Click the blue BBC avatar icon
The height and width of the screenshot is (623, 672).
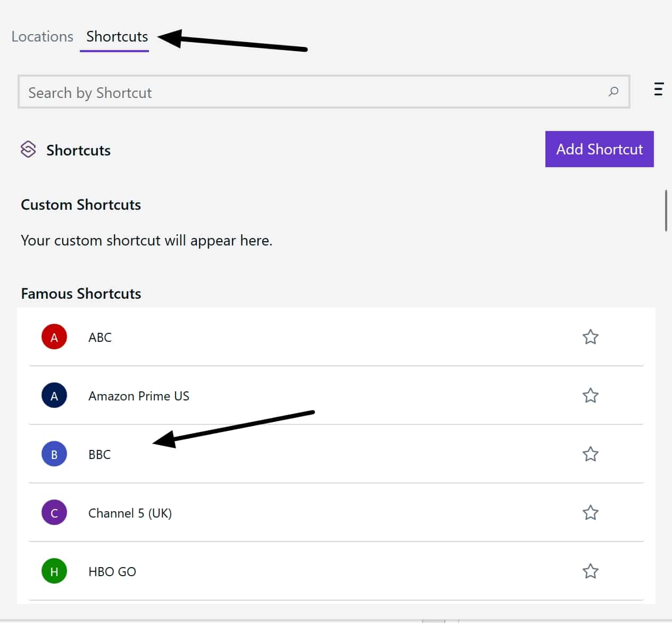coord(54,454)
